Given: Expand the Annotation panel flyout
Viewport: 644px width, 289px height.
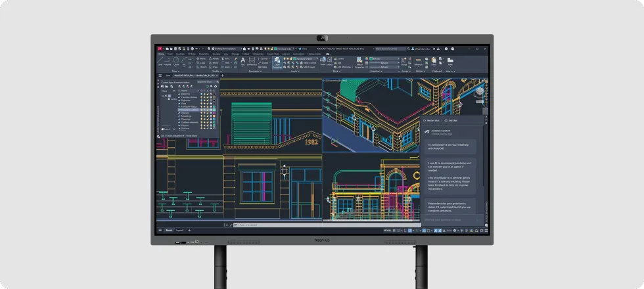Looking at the screenshot, I should [x=256, y=72].
